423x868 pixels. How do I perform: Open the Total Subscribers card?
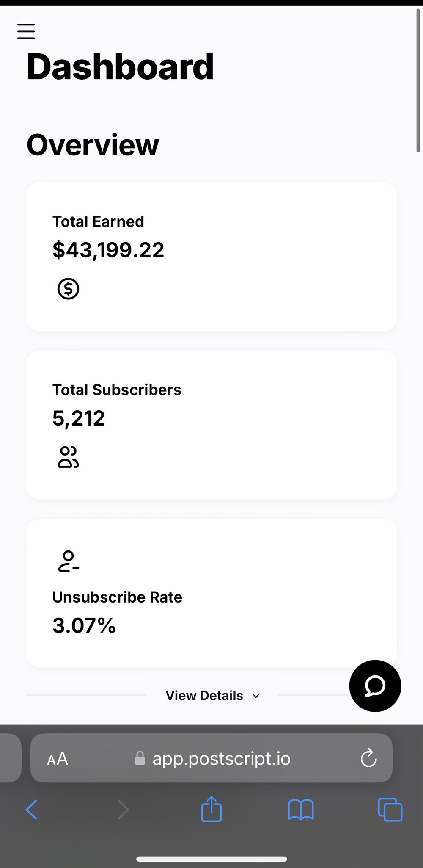tap(211, 425)
